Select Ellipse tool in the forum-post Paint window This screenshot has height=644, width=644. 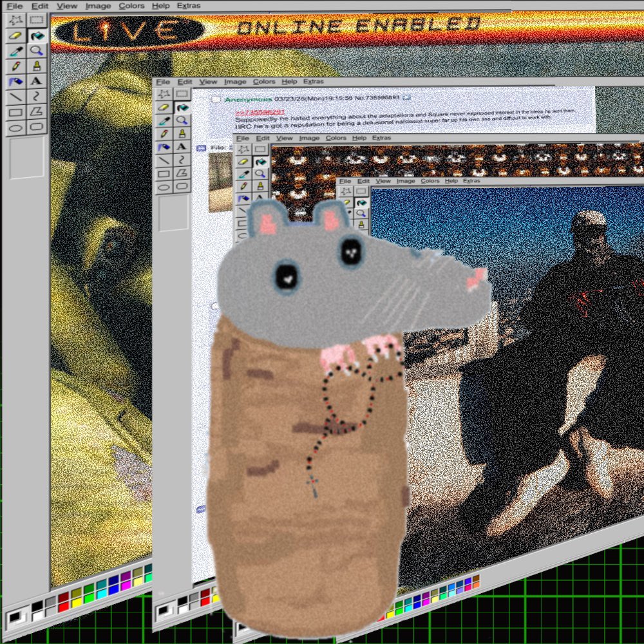pos(164,187)
